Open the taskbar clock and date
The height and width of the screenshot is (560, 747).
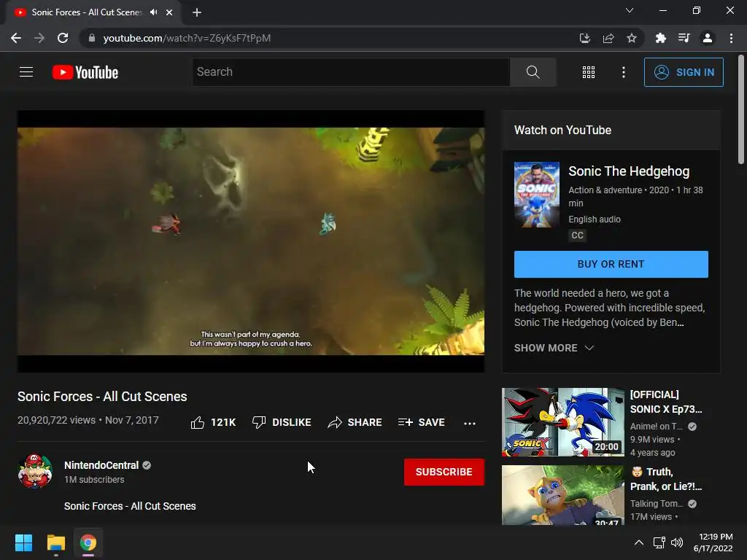[713, 542]
